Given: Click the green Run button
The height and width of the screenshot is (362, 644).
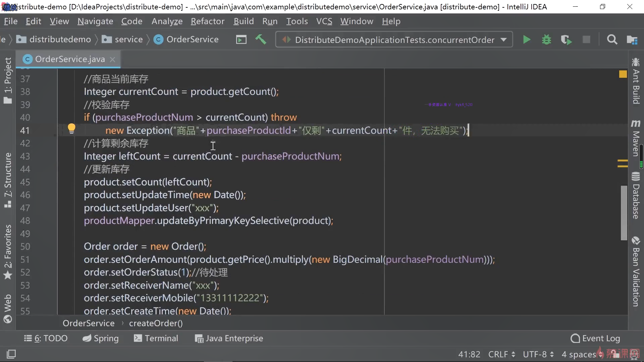Looking at the screenshot, I should [527, 40].
